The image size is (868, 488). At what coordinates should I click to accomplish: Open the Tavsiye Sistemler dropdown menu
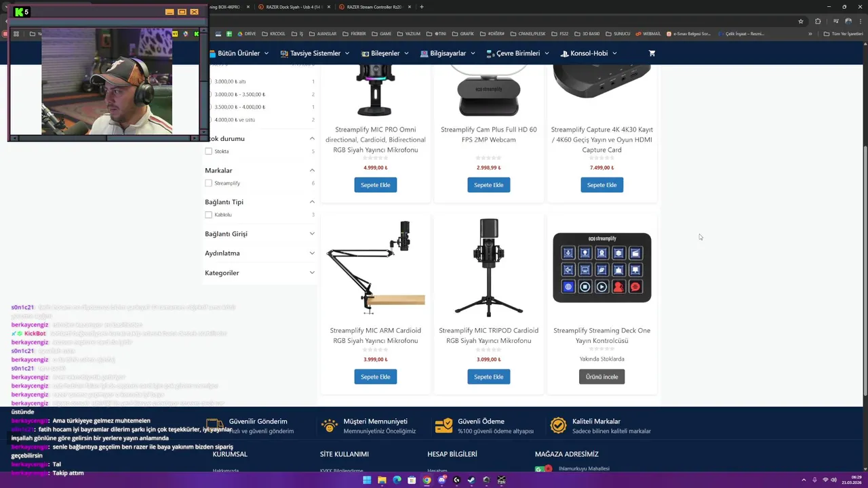coord(315,53)
